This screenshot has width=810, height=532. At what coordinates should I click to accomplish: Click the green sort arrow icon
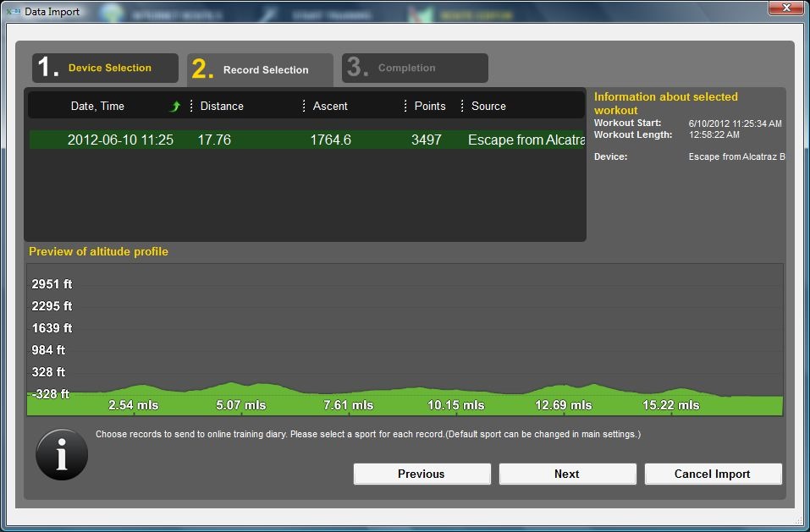click(x=175, y=107)
